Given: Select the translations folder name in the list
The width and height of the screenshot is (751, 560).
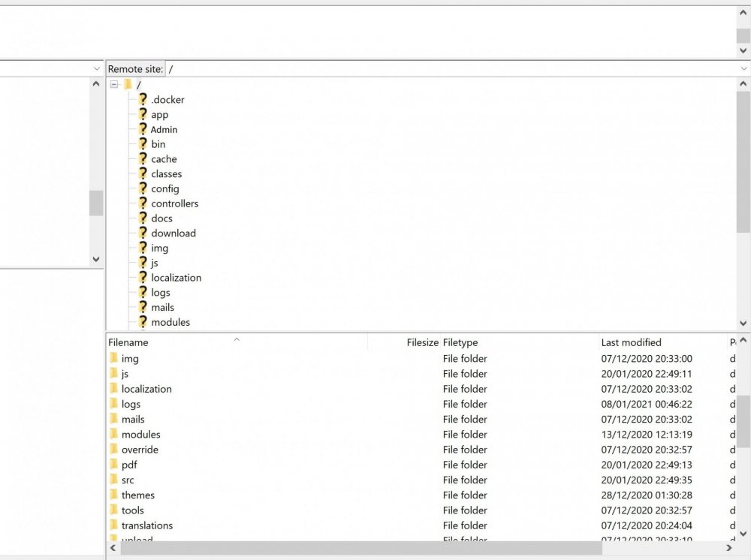Looking at the screenshot, I should [x=147, y=525].
